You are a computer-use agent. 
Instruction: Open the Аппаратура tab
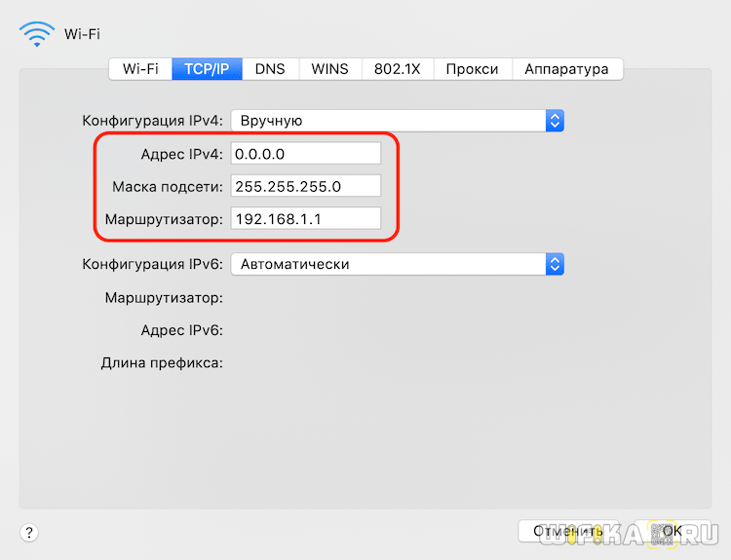pyautogui.click(x=567, y=69)
